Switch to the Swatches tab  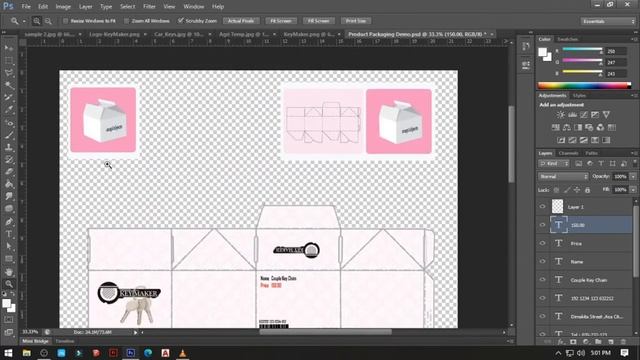567,39
